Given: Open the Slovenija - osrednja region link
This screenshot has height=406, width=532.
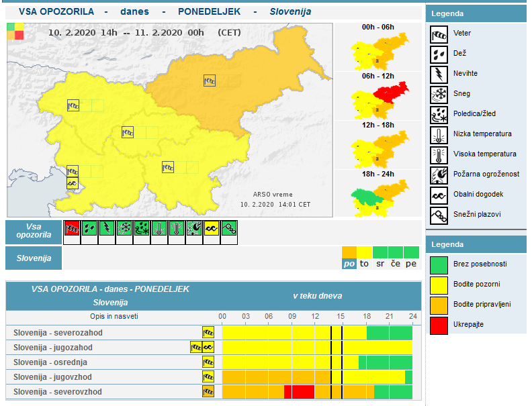Looking at the screenshot, I should coord(50,362).
